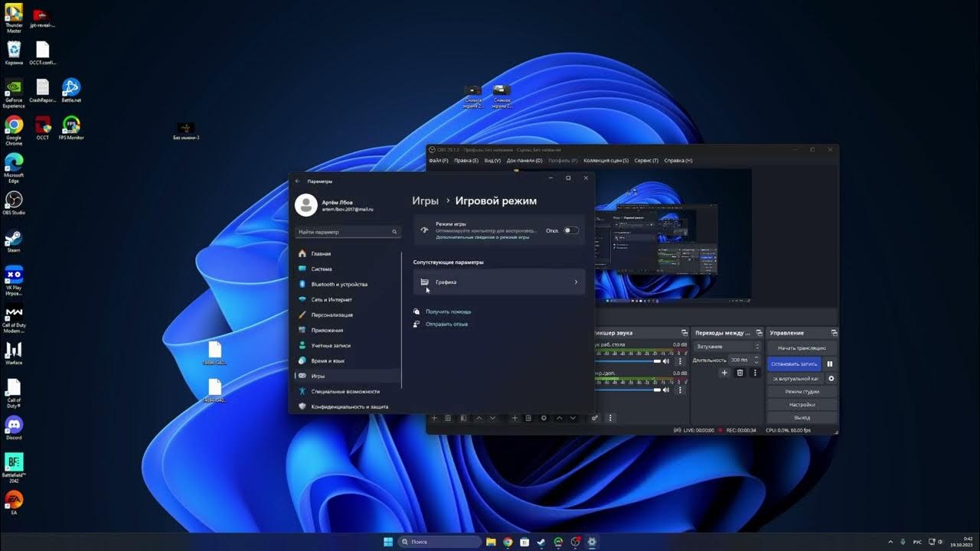Click the Игры breadcrumb in Settings header
This screenshot has height=551, width=980.
pyautogui.click(x=426, y=201)
